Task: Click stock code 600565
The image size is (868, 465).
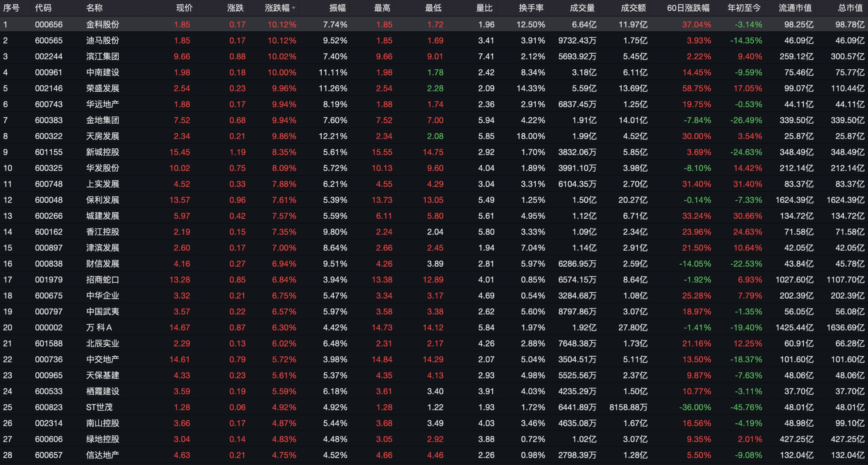Action: [x=49, y=41]
